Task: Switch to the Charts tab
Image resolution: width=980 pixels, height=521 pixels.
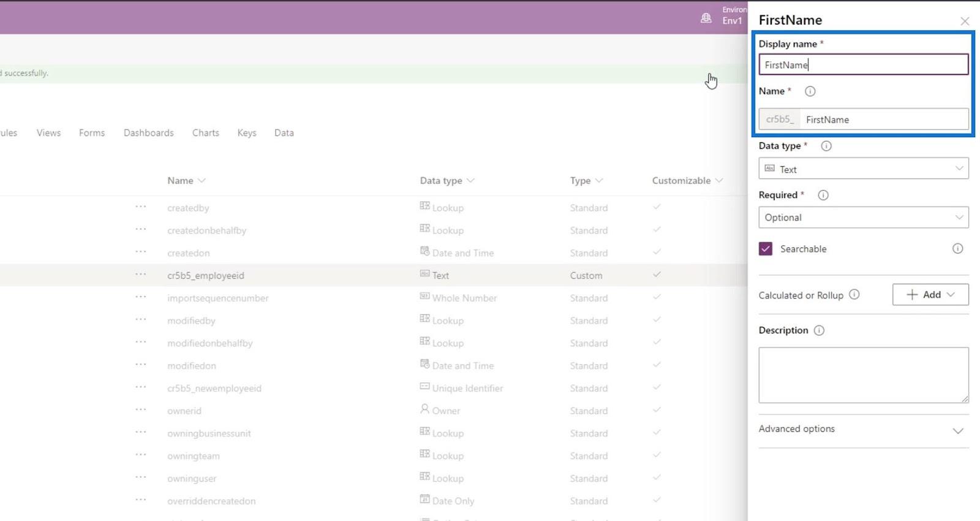Action: point(206,133)
